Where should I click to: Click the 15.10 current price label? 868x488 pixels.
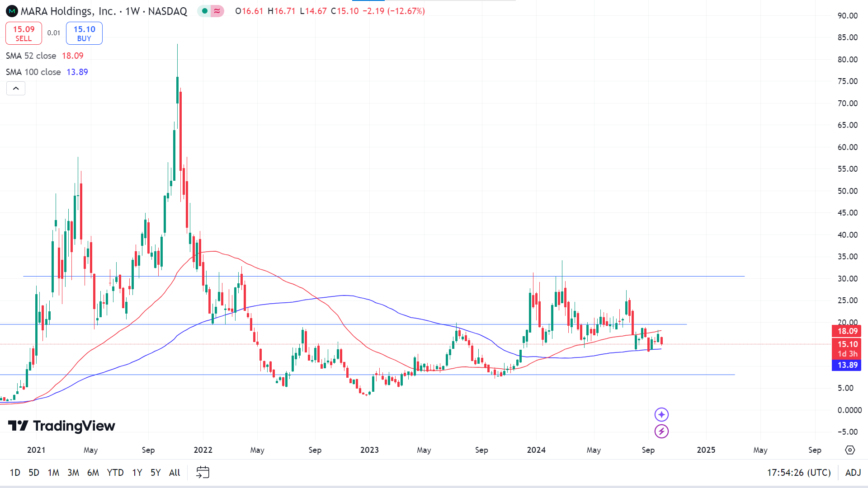(x=847, y=344)
